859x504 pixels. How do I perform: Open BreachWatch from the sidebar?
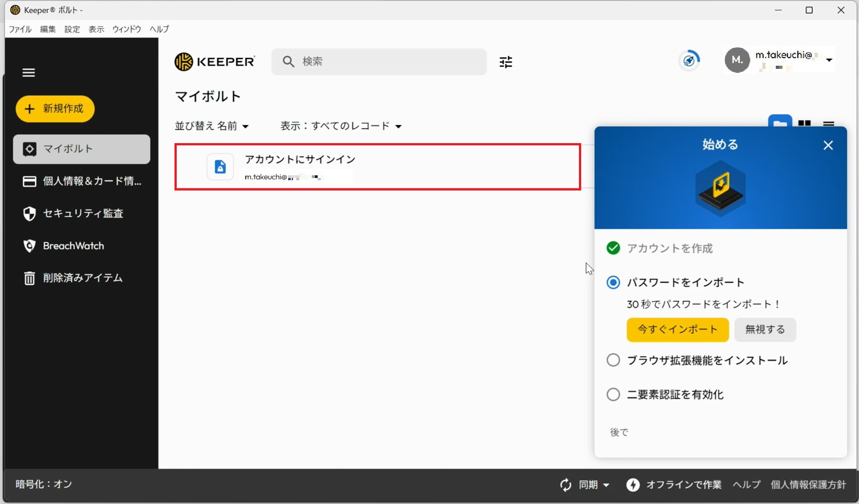click(73, 246)
